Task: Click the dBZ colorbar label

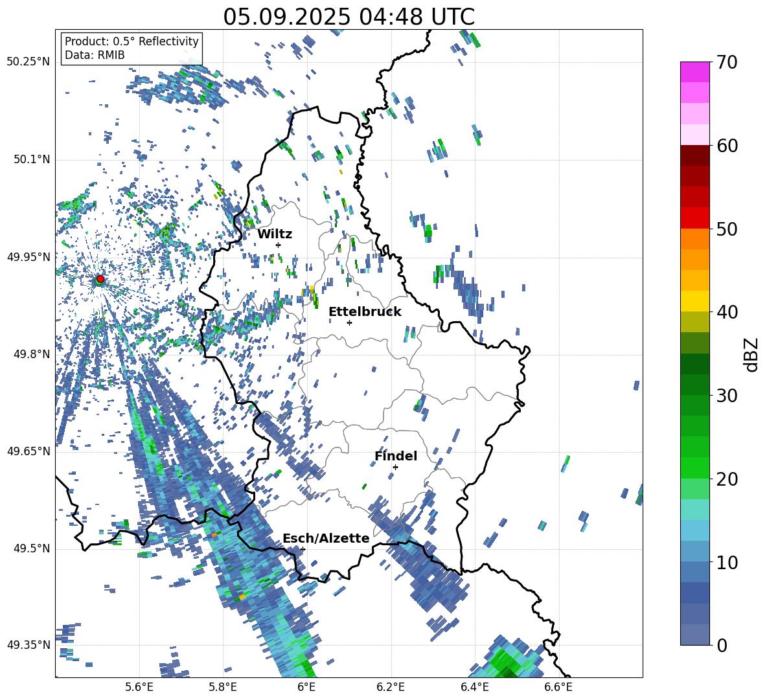Action: 752,354
